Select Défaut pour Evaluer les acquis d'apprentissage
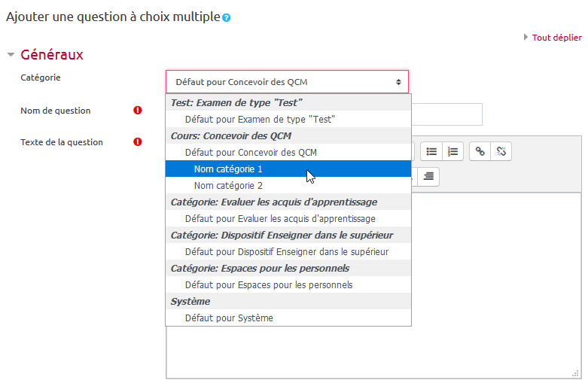The width and height of the screenshot is (588, 383). (x=280, y=218)
